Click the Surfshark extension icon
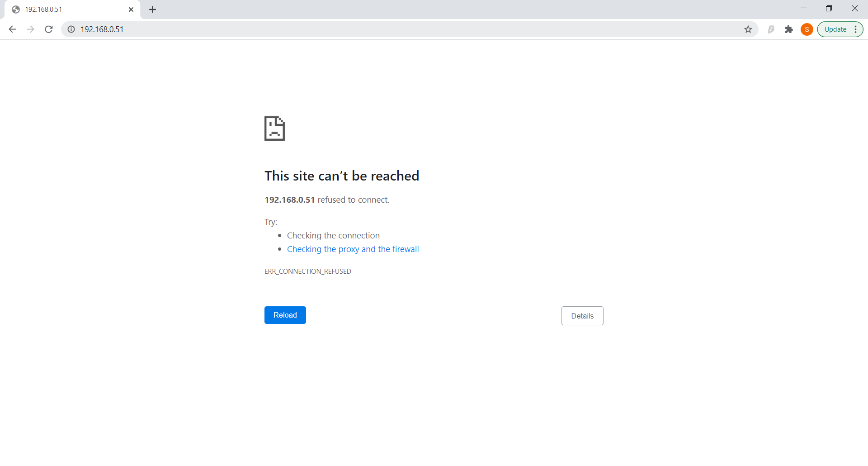 (x=771, y=29)
